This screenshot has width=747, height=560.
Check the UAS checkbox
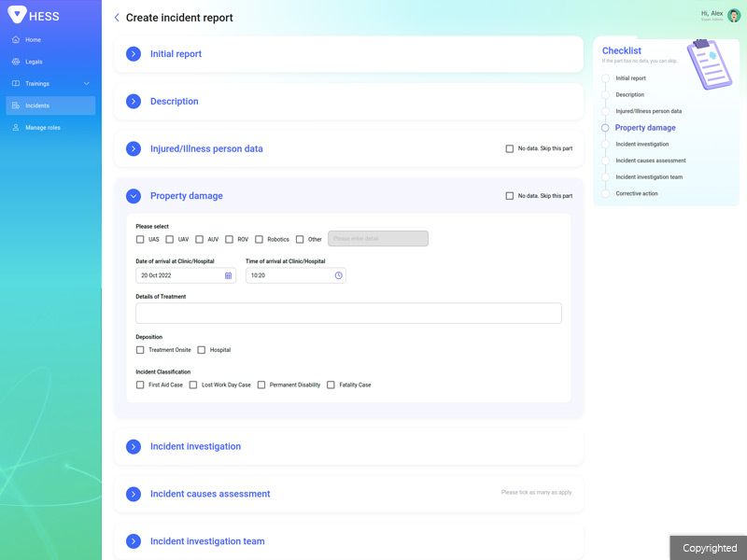[140, 240]
